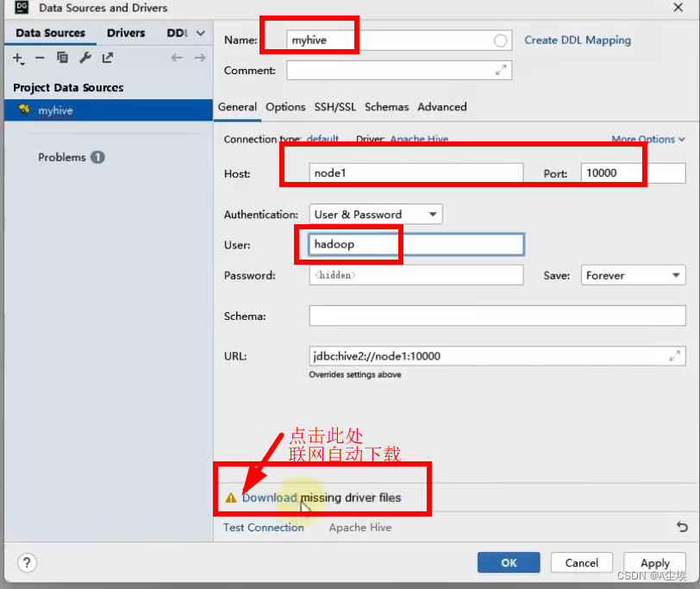Add a new data source with plus icon

[x=18, y=59]
